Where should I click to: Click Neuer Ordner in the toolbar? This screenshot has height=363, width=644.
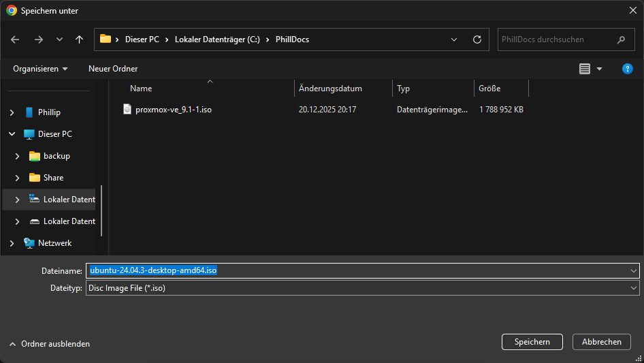(x=113, y=69)
